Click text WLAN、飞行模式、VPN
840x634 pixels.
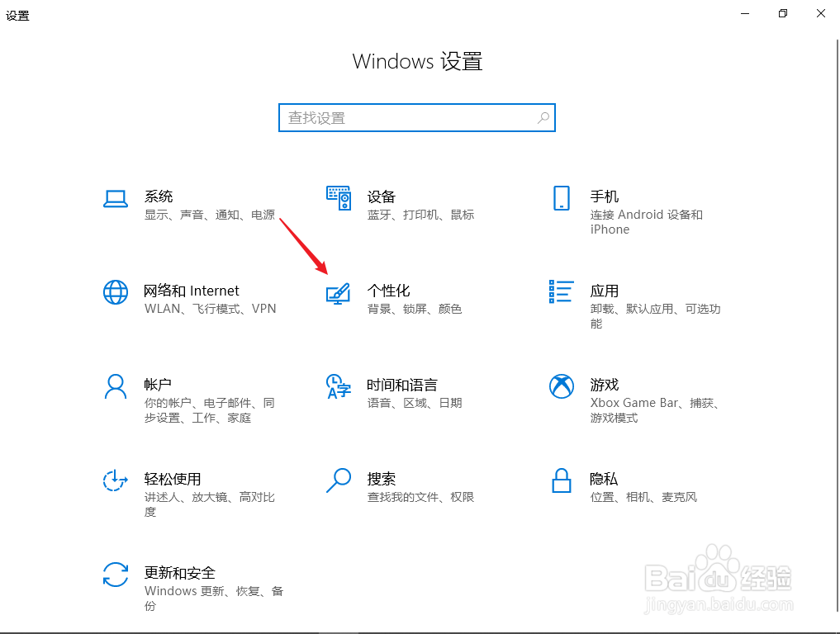(210, 309)
